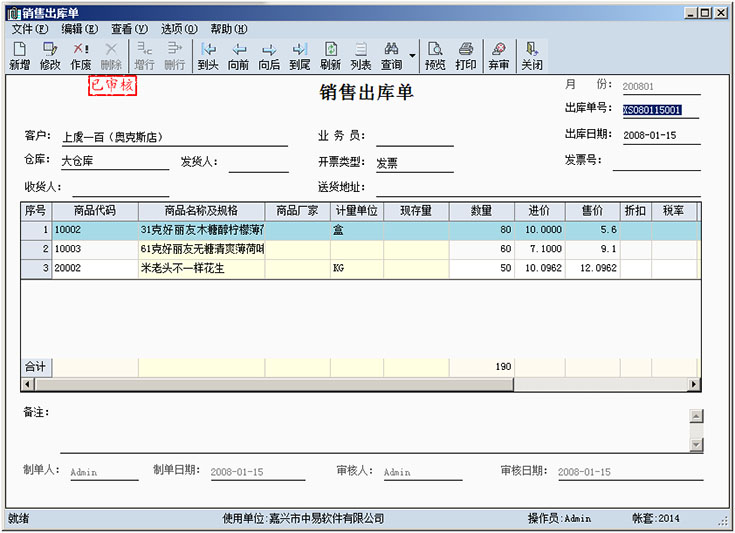Screen dimensions: 735x533
Task: Click the 客户 field 上虞一百
Action: (x=174, y=137)
